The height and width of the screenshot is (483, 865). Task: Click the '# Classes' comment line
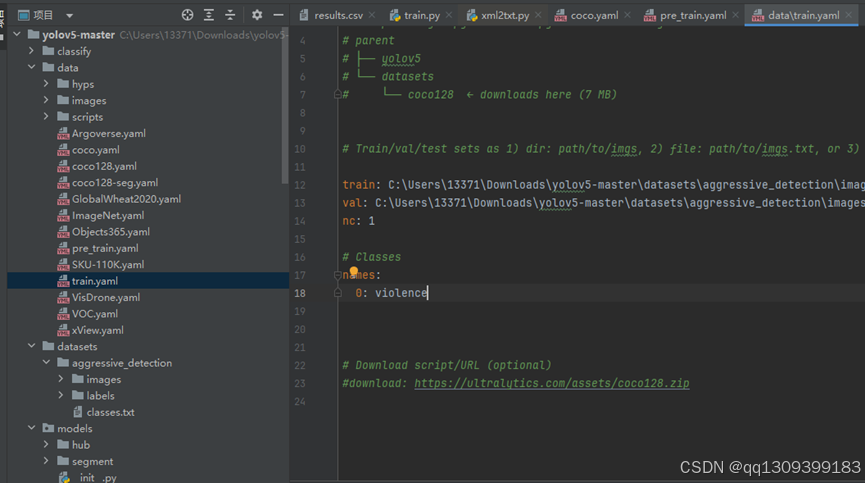click(x=371, y=257)
